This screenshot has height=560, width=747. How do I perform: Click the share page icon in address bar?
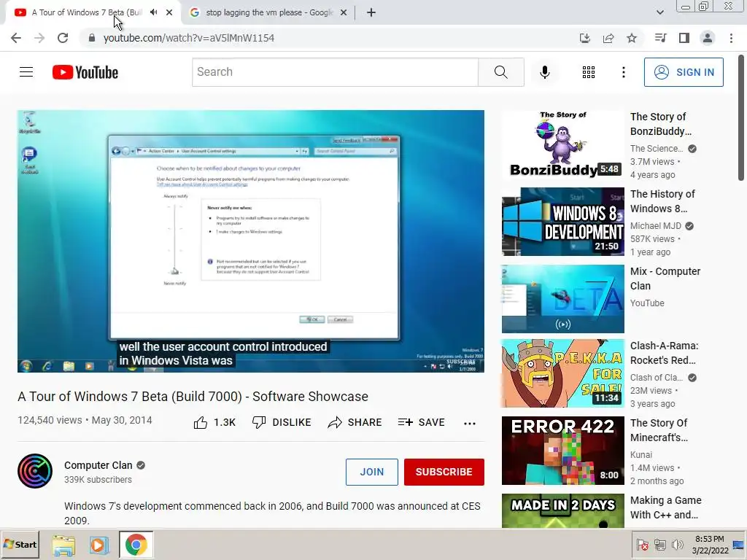tap(608, 38)
